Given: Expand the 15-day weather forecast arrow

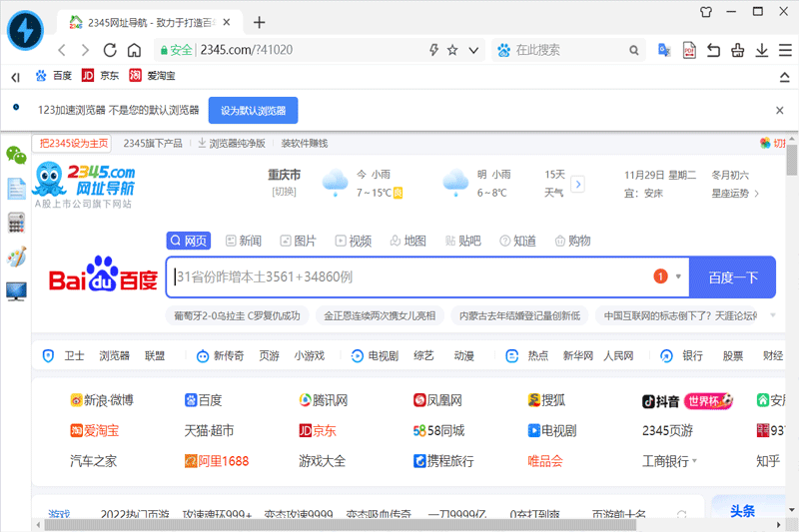Looking at the screenshot, I should click(577, 184).
